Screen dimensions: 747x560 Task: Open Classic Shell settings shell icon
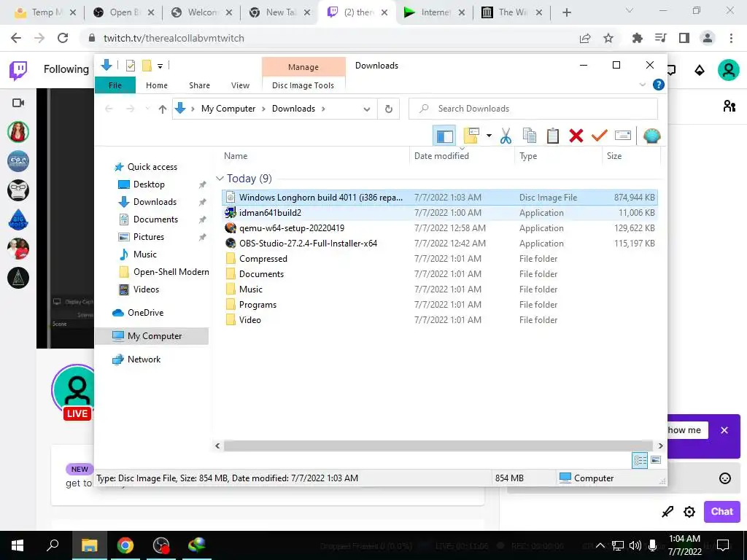651,136
